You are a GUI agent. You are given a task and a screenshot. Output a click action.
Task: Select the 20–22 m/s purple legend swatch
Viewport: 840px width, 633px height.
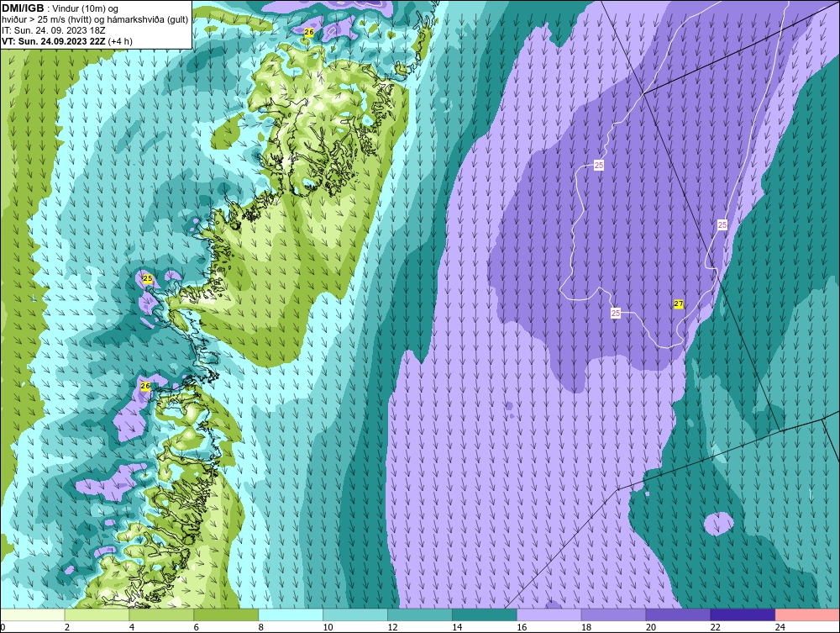pos(678,615)
